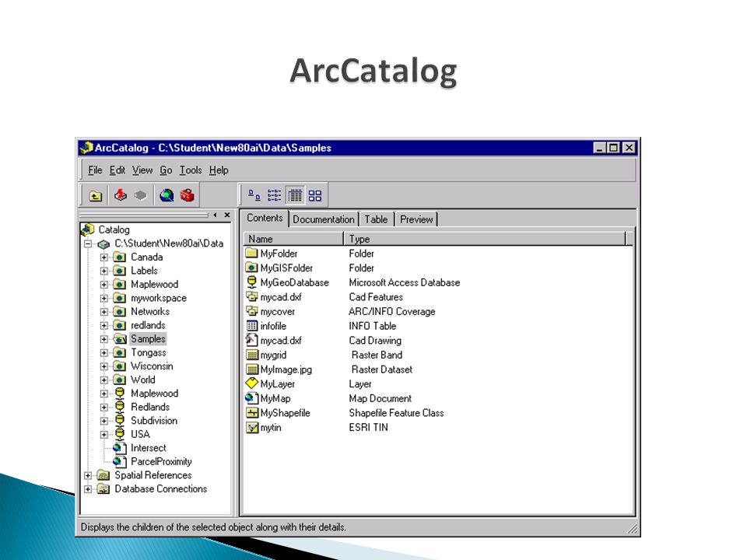The width and height of the screenshot is (747, 560).
Task: Expand the Labels folder node
Action: pos(103,271)
